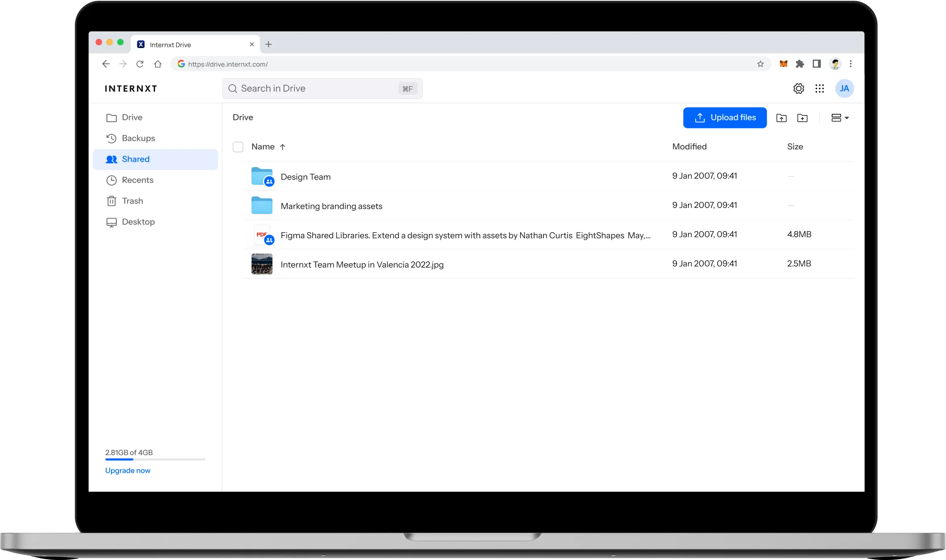This screenshot has width=946, height=560.
Task: Focus the Search in Drive field
Action: [x=322, y=88]
